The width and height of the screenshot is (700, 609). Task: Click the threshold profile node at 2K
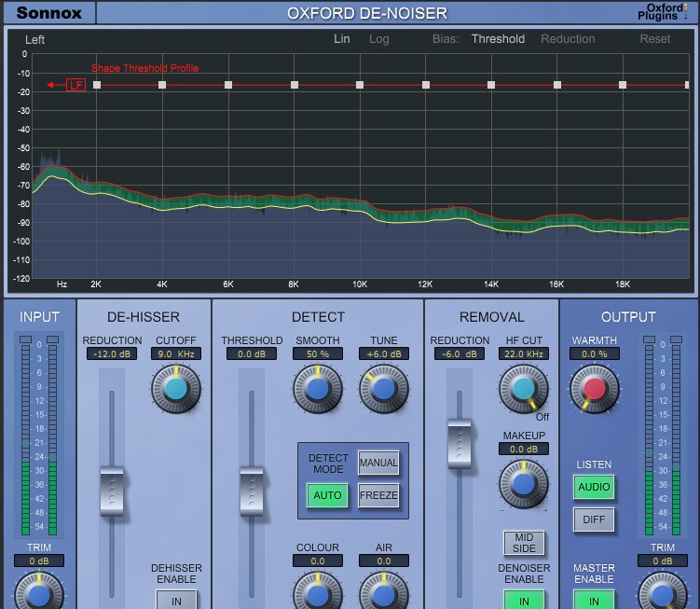97,85
